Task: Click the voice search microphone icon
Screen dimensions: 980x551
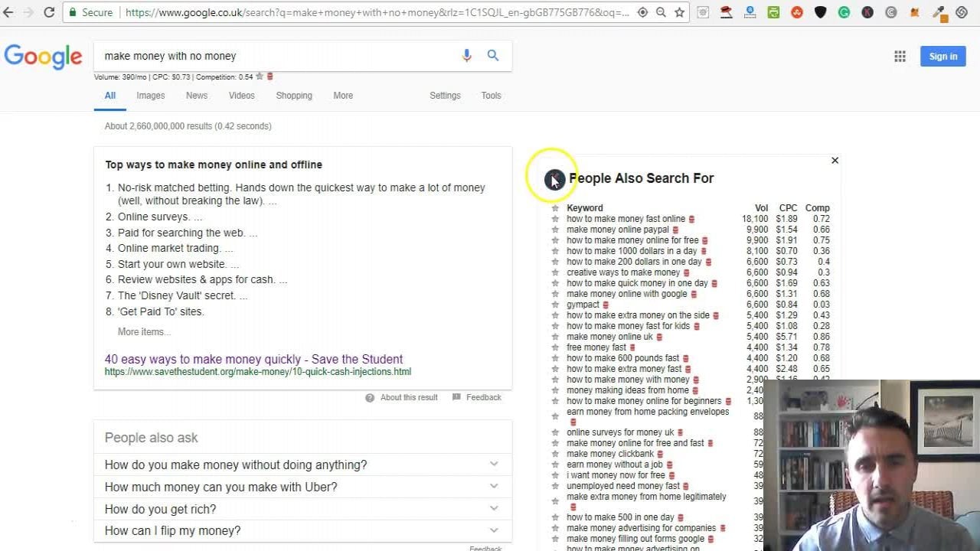Action: (x=466, y=56)
